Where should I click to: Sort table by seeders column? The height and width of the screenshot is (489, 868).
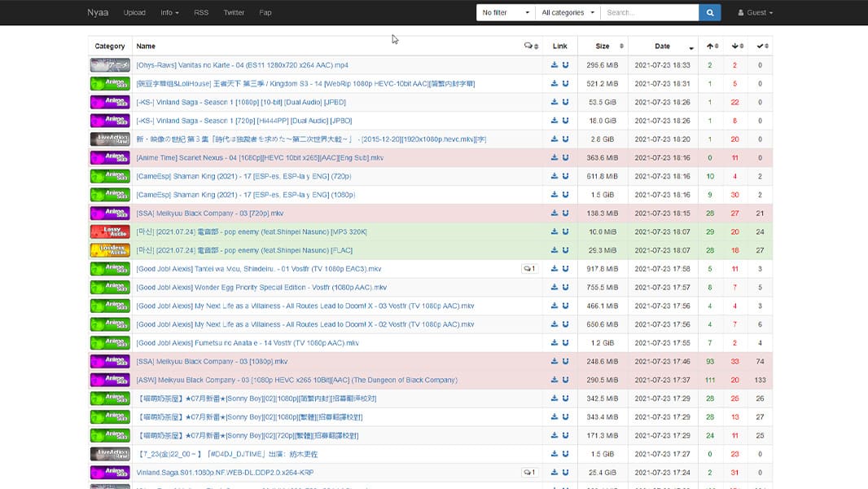[x=712, y=46]
